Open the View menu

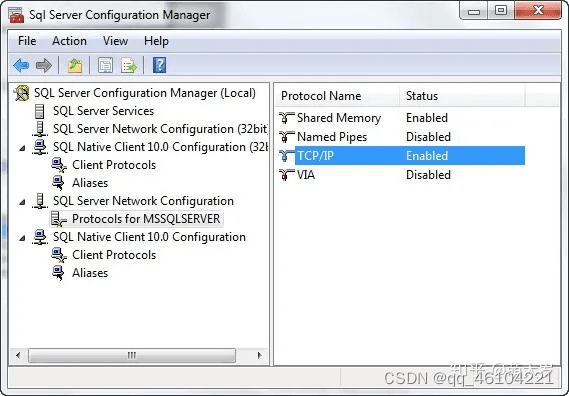point(115,41)
